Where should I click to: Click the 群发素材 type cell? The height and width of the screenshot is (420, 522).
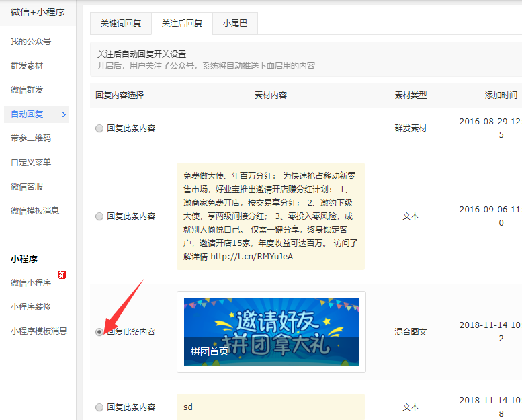(x=410, y=128)
